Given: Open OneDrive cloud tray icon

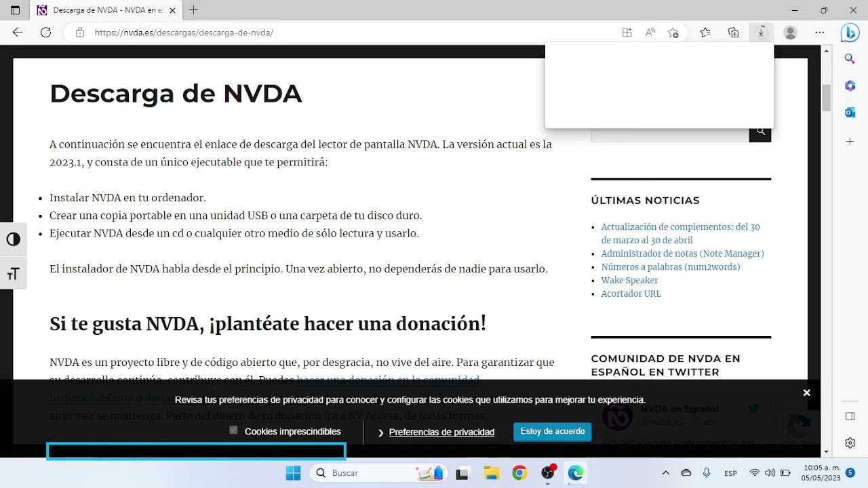Looking at the screenshot, I should 686,473.
